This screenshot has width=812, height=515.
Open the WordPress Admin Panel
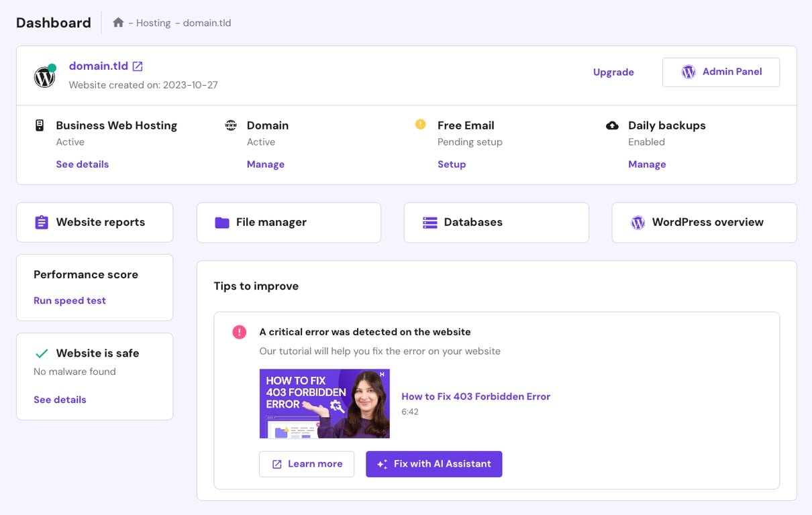(x=721, y=72)
